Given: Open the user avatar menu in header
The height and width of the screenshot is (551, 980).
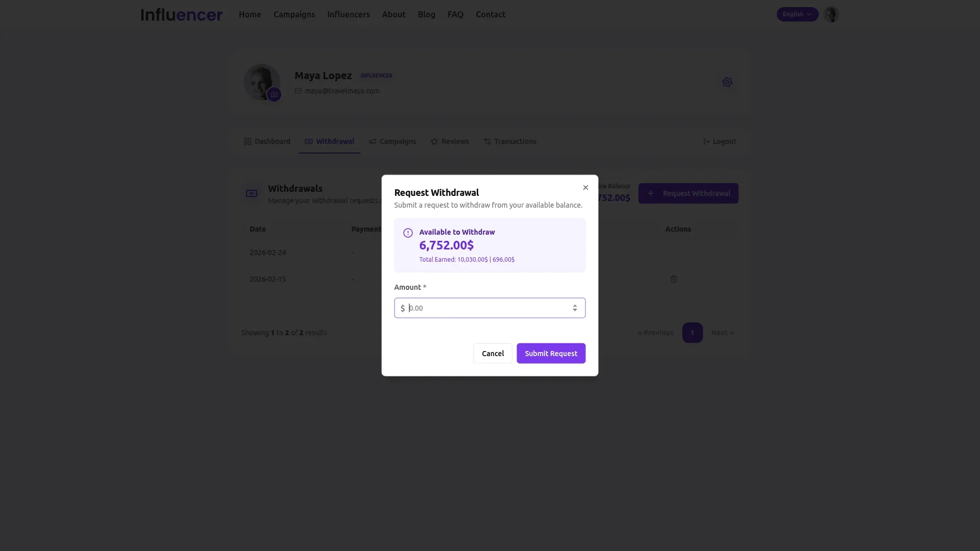Looking at the screenshot, I should 831,14.
